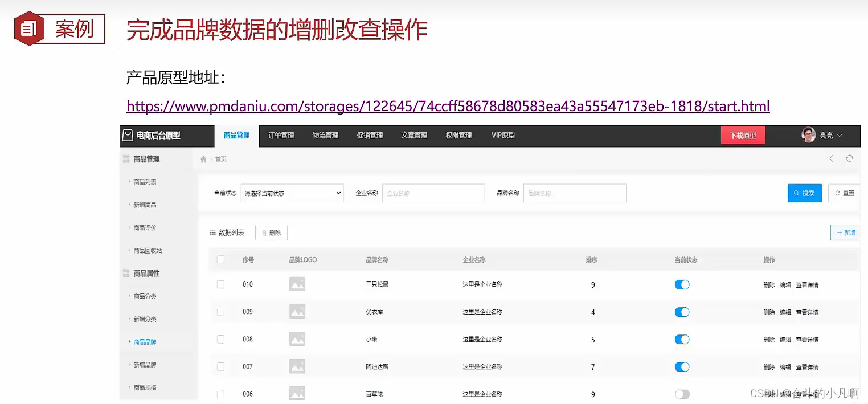Viewport: 868px width, 404px height.
Task: Open 商品列表 in the sidebar
Action: tap(145, 182)
